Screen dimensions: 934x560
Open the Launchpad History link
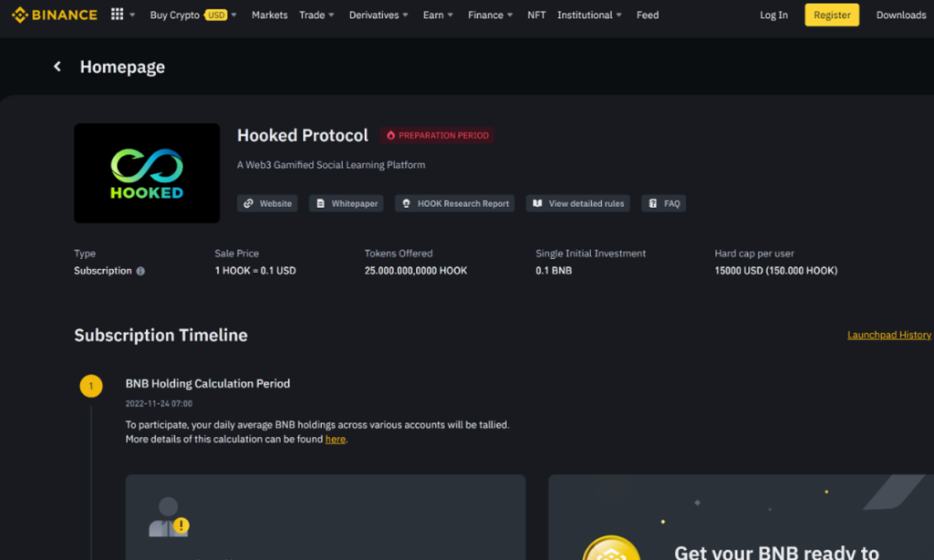coord(888,335)
